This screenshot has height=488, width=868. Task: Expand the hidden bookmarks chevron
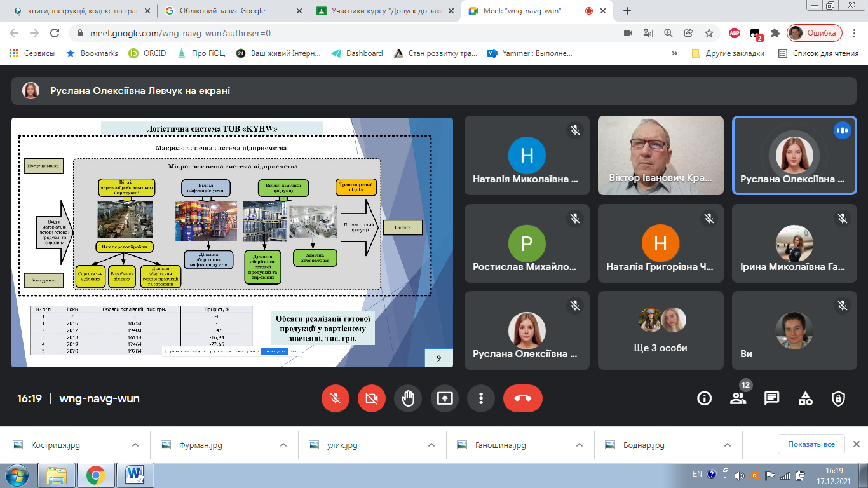click(675, 53)
